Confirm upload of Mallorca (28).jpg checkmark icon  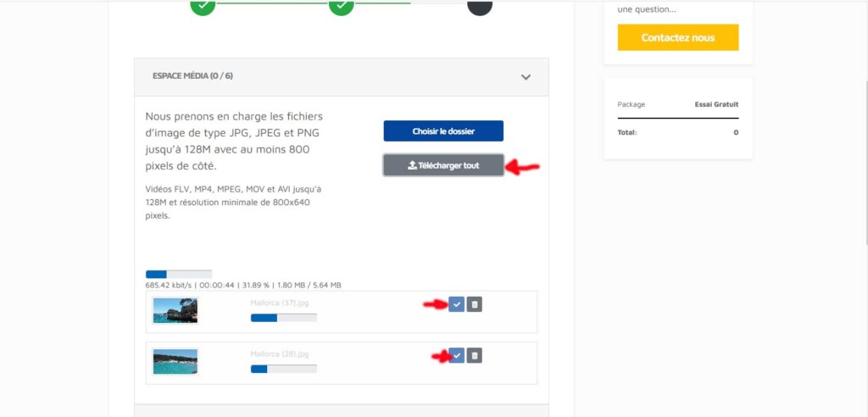pos(456,355)
